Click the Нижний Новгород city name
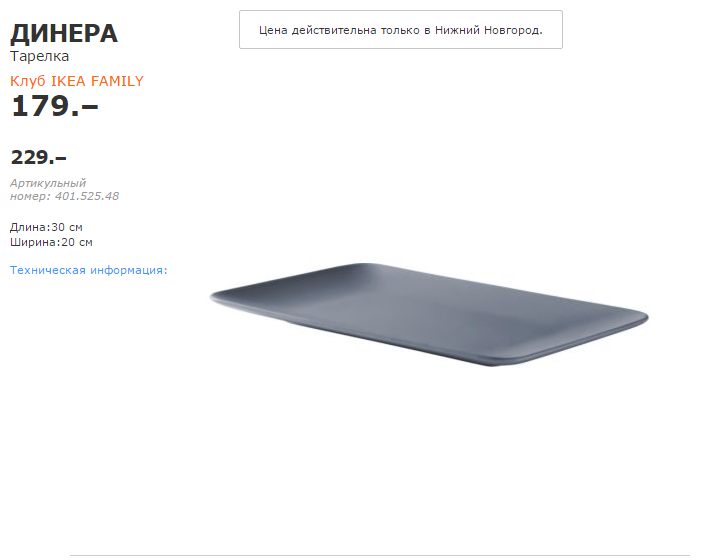Screen dimensions: 704x560 [x=487, y=31]
